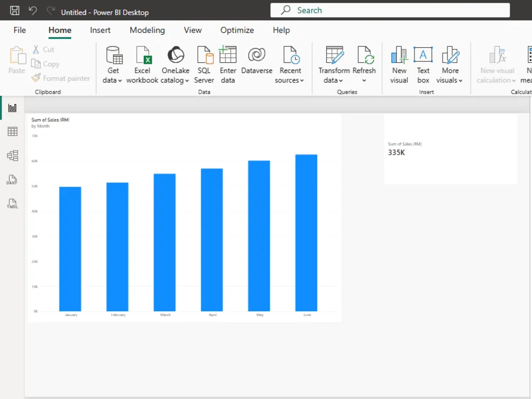The image size is (532, 399).
Task: Open the File menu
Action: pos(20,30)
